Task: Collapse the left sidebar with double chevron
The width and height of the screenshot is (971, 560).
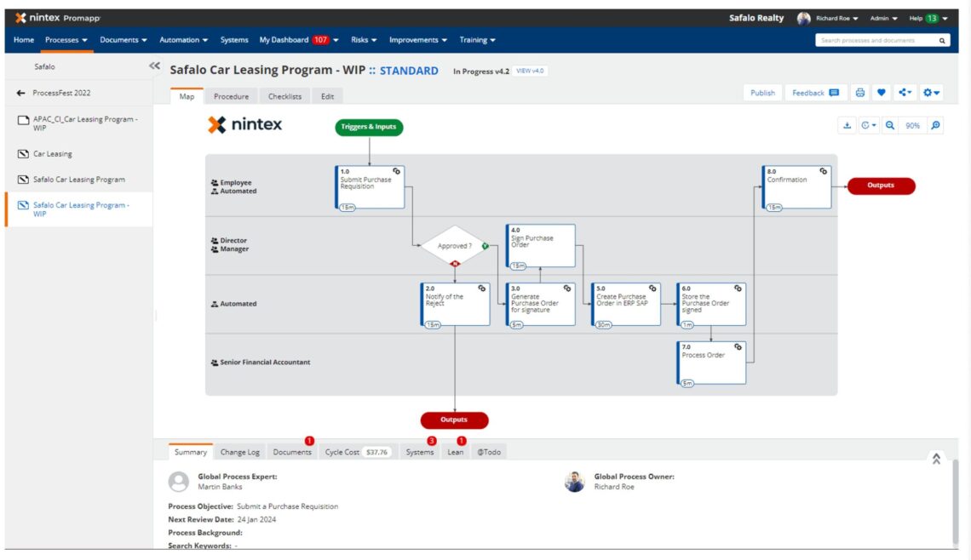Action: (154, 66)
